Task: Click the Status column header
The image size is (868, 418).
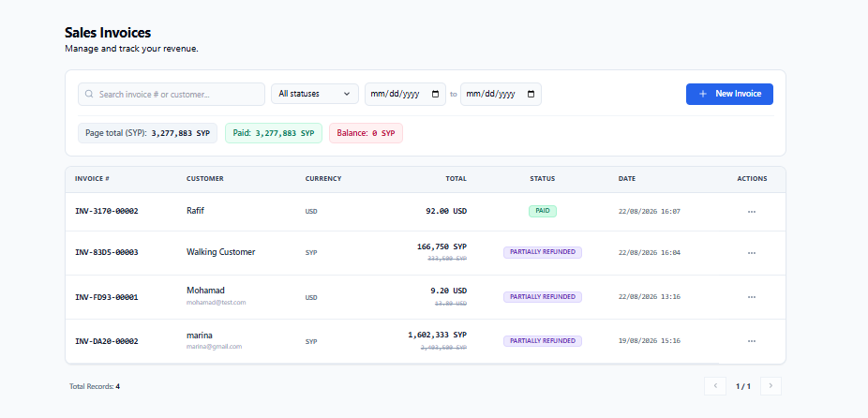Action: 542,179
